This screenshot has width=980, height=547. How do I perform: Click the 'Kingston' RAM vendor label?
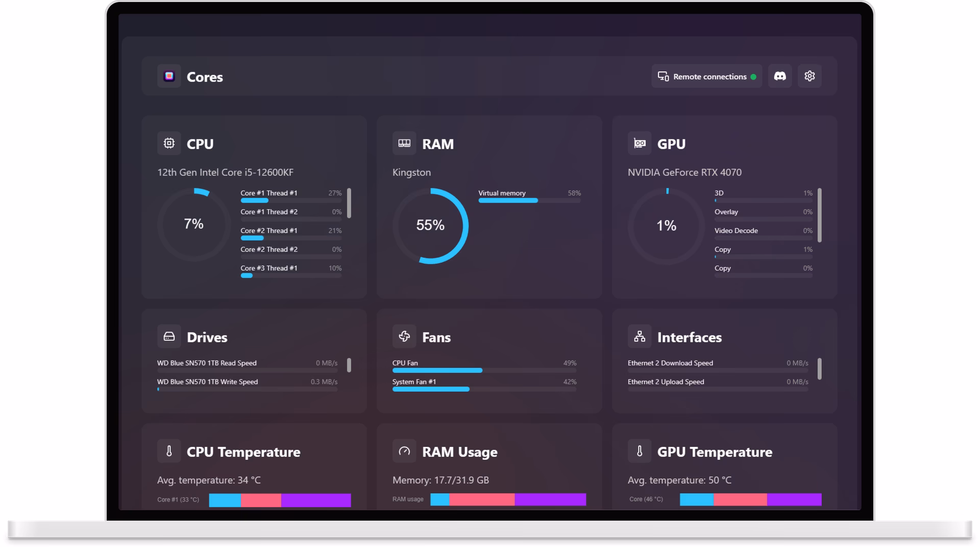(411, 172)
